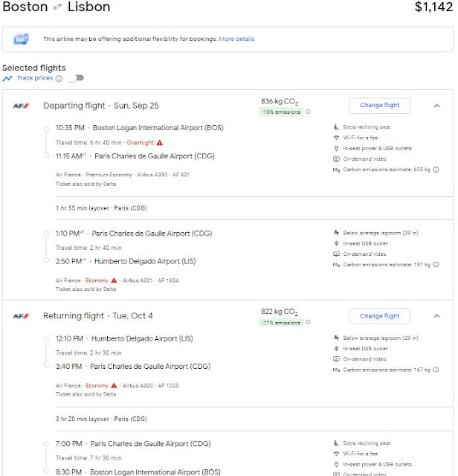
Task: Change the departing flight
Action: point(379,106)
